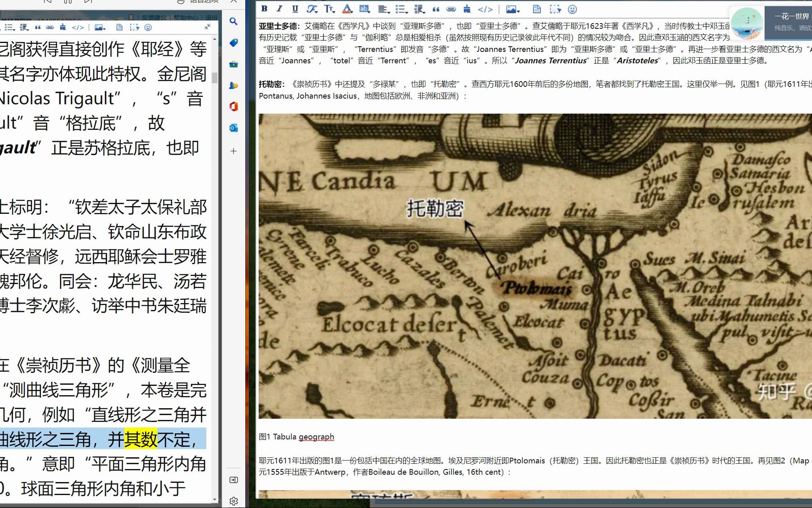Open Edge sidebar settings gear

[234, 501]
